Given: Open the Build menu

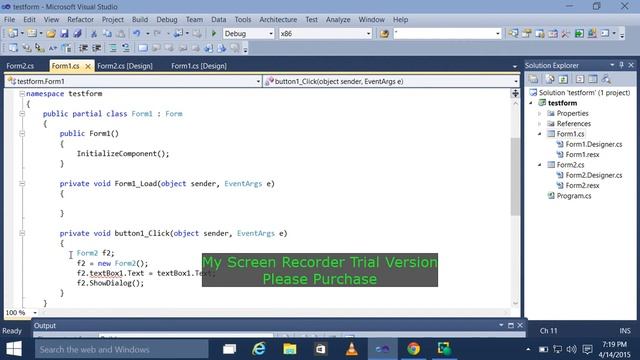Looking at the screenshot, I should click(140, 20).
